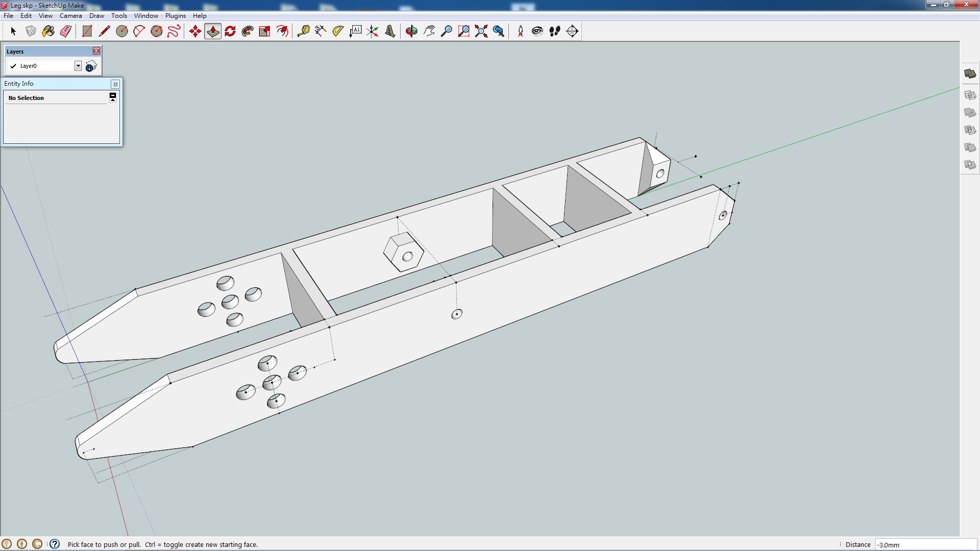980x551 pixels.
Task: Select the Paint Bucket tool
Action: pos(48,32)
